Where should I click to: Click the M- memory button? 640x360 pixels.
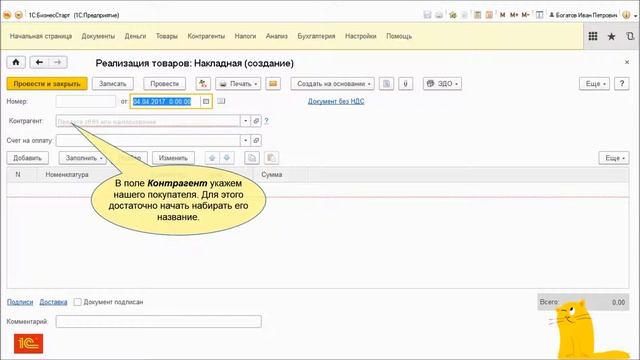click(526, 15)
